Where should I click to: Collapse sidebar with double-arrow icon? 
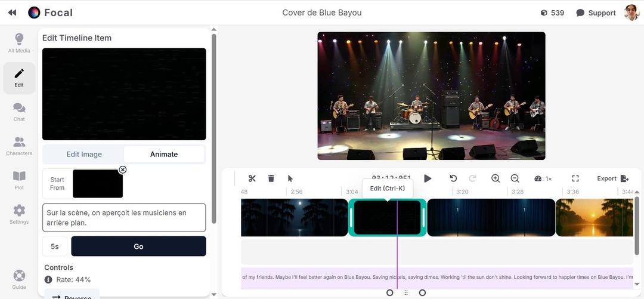click(12, 13)
